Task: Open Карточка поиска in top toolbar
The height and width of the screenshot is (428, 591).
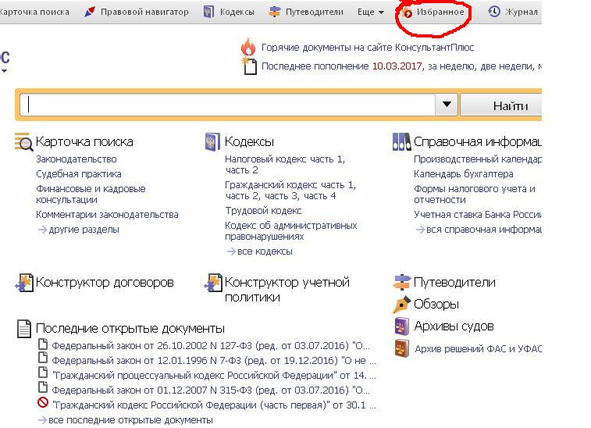Action: 35,12
